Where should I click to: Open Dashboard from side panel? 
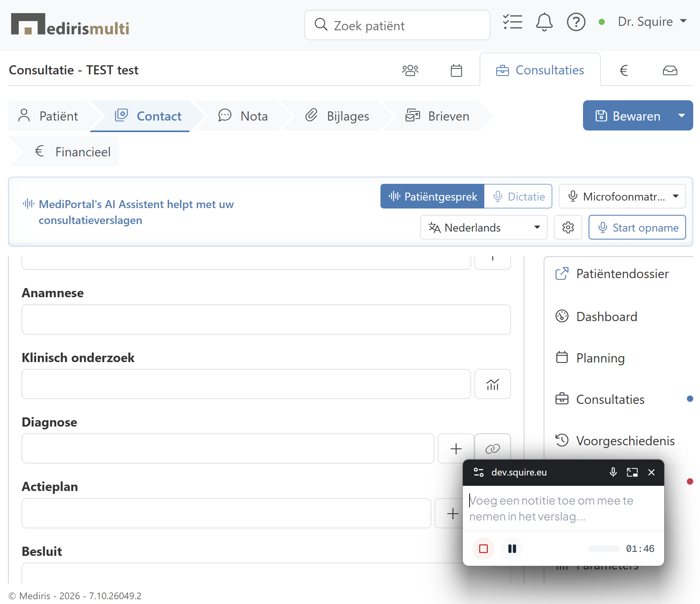[x=596, y=317]
